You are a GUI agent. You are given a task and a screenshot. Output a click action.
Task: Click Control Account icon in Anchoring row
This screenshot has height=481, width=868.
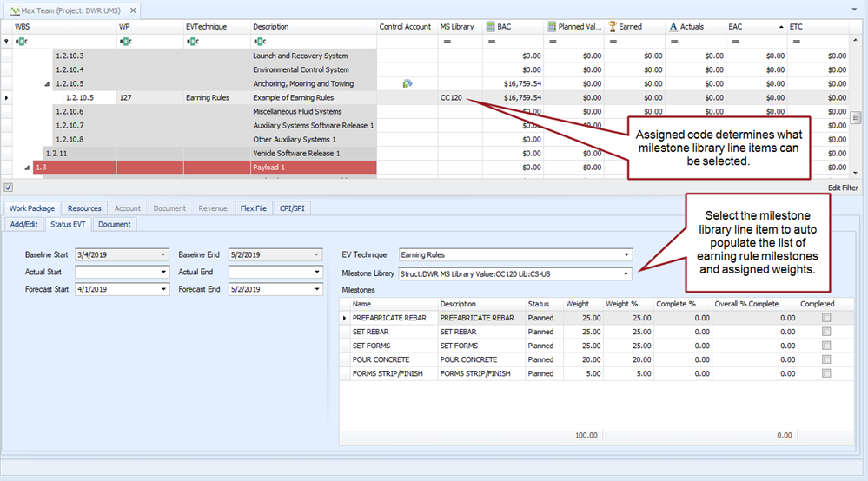(407, 84)
